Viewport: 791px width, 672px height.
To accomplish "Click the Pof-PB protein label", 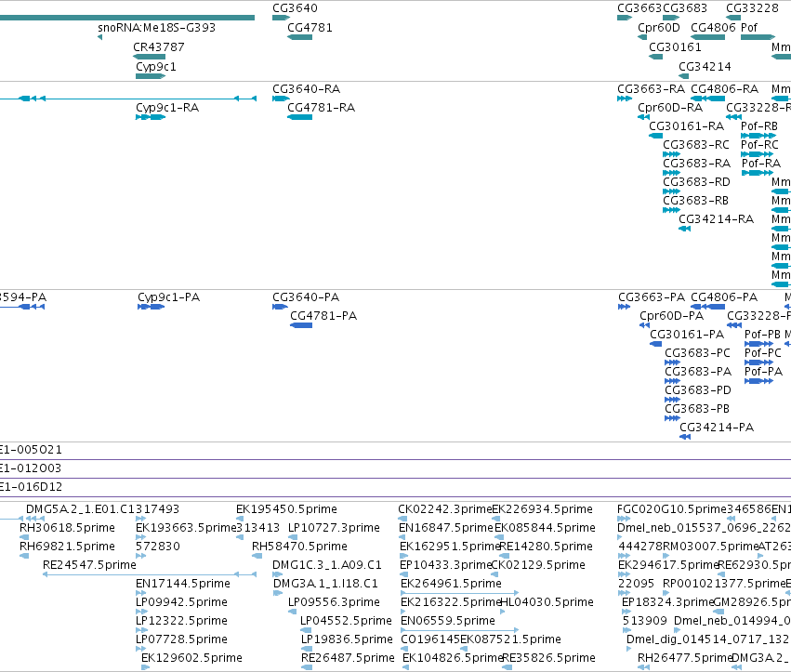I will (x=762, y=335).
